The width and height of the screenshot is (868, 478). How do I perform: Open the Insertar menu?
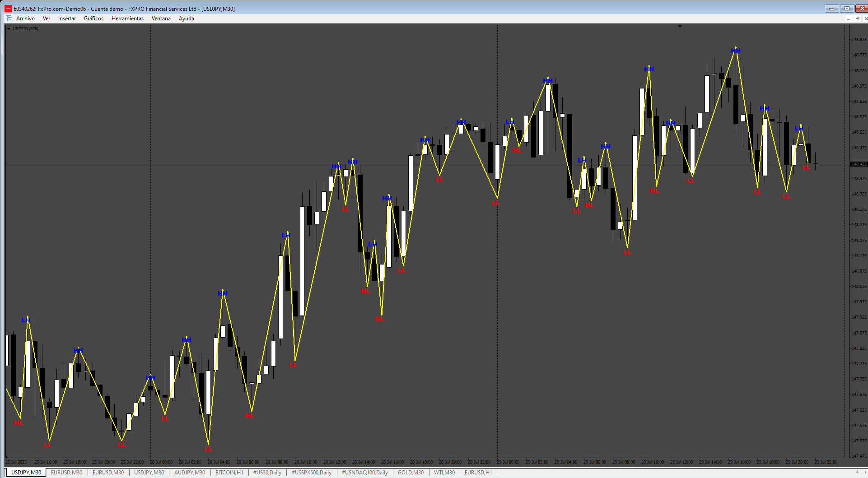click(x=67, y=19)
